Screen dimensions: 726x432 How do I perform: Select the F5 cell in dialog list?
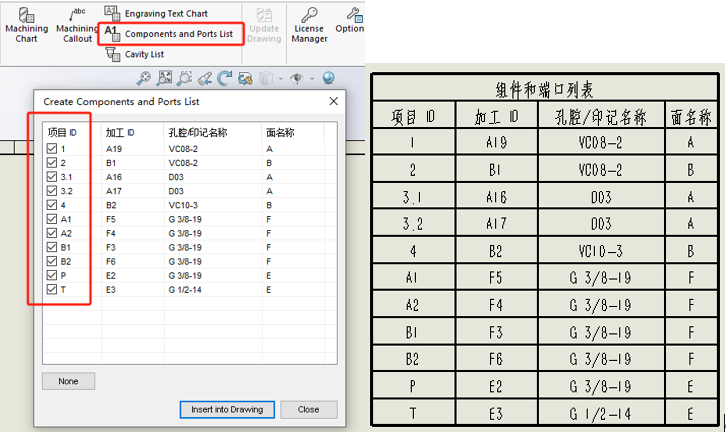111,219
